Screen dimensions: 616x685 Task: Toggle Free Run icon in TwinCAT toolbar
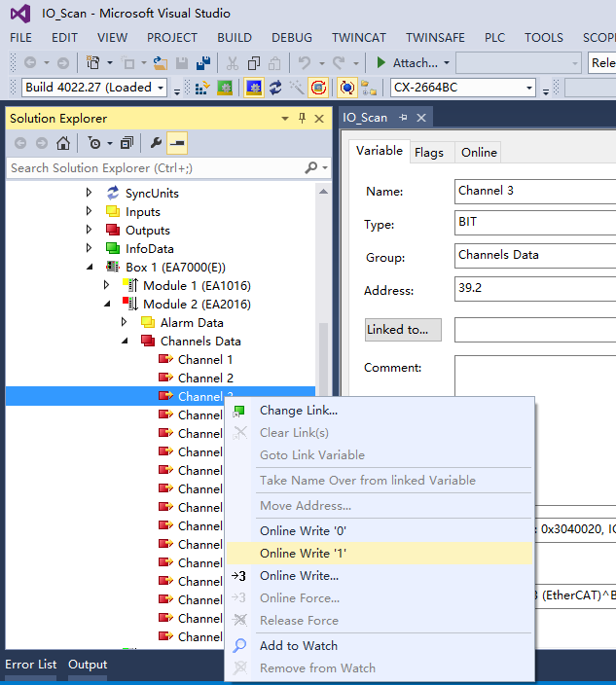[318, 88]
